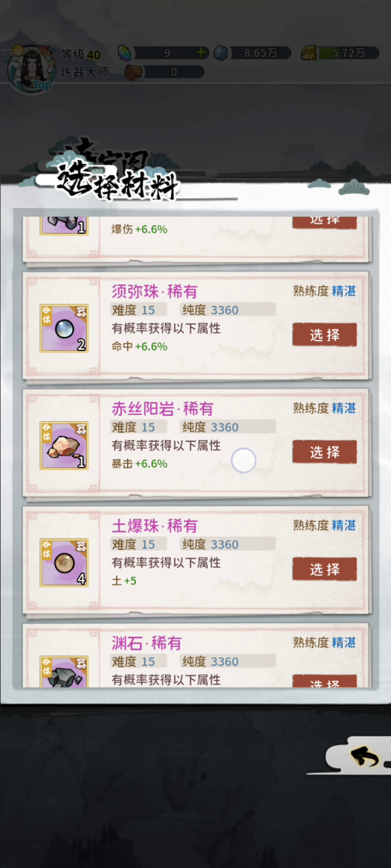Tap the 渊石 dark stone item icon
391x868 pixels.
point(64,672)
